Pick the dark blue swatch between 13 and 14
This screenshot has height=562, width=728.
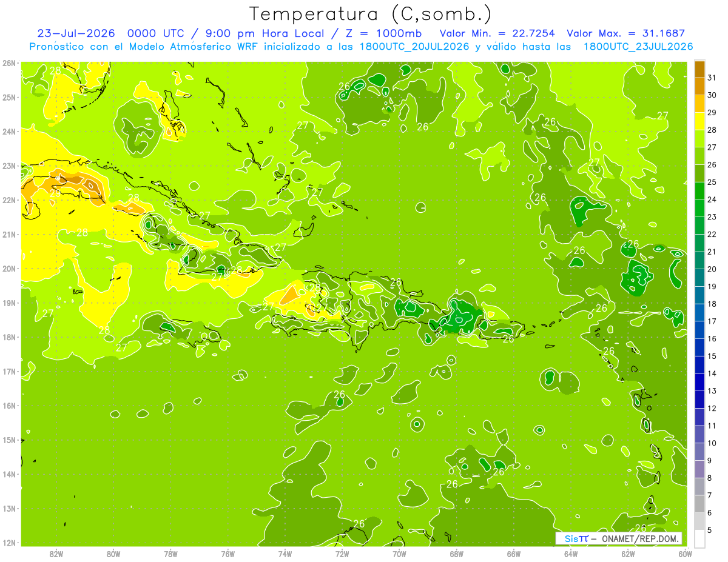click(x=699, y=382)
